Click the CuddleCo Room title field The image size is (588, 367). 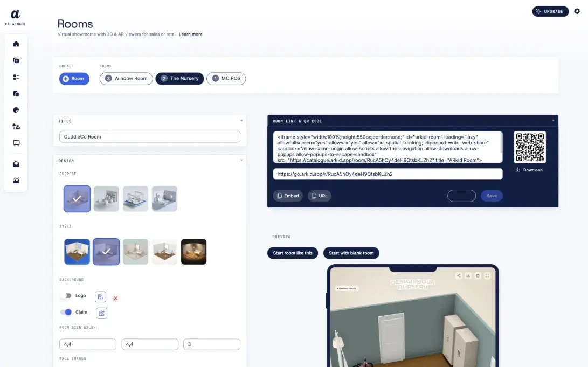150,137
